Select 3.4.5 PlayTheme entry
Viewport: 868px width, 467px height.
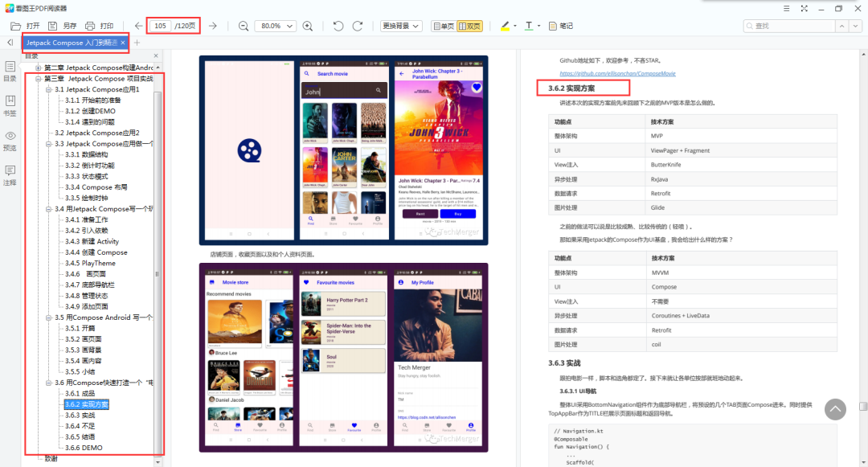[90, 263]
